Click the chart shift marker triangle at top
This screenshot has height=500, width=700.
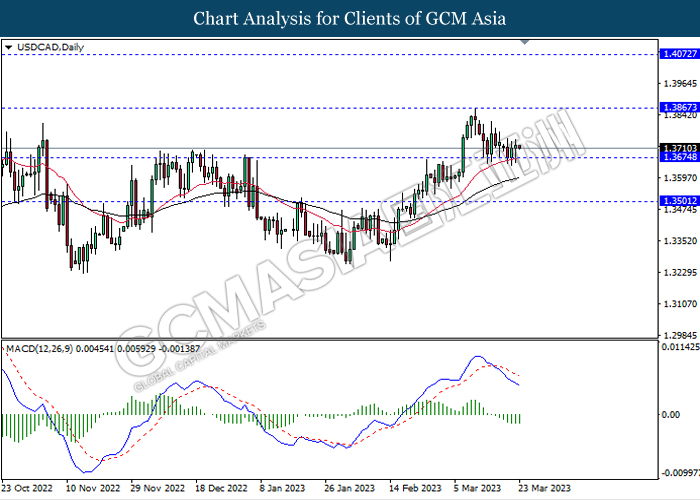pyautogui.click(x=525, y=42)
